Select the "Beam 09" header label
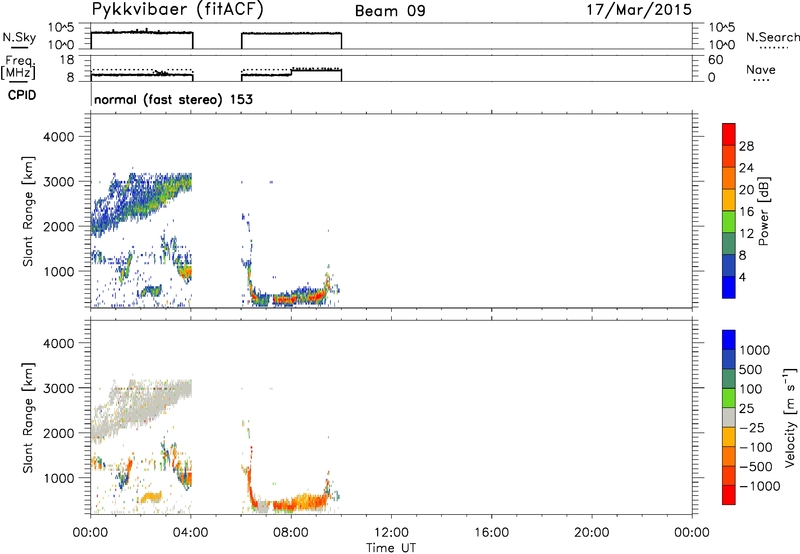The height and width of the screenshot is (554, 800). tap(390, 11)
